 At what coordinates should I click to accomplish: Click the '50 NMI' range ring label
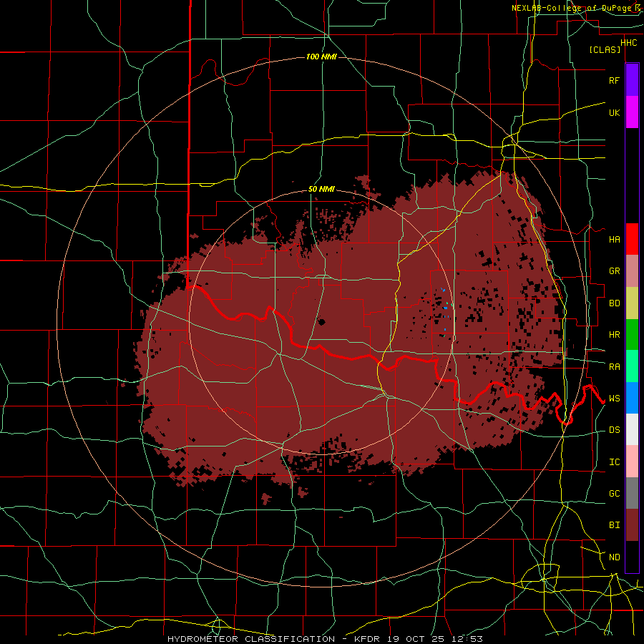(x=321, y=190)
